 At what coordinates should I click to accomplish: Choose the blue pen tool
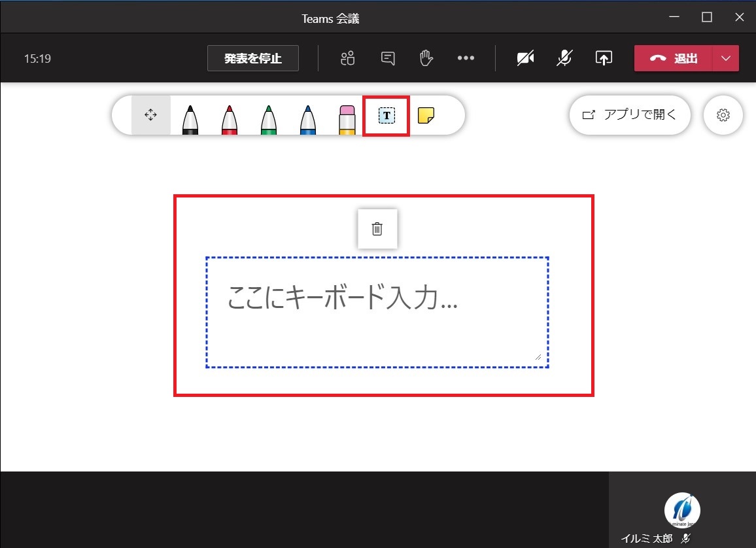[307, 120]
